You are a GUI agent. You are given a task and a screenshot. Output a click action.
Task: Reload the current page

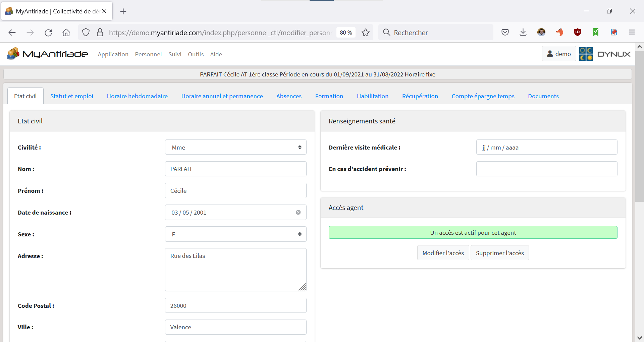pyautogui.click(x=48, y=33)
